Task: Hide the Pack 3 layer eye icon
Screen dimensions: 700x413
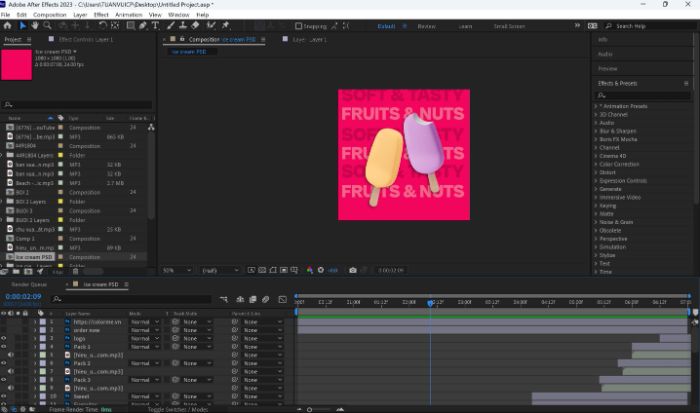Action: click(4, 380)
